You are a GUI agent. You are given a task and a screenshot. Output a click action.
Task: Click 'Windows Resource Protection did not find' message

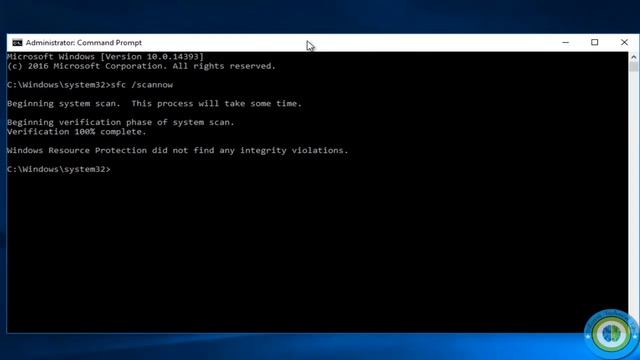click(x=178, y=150)
